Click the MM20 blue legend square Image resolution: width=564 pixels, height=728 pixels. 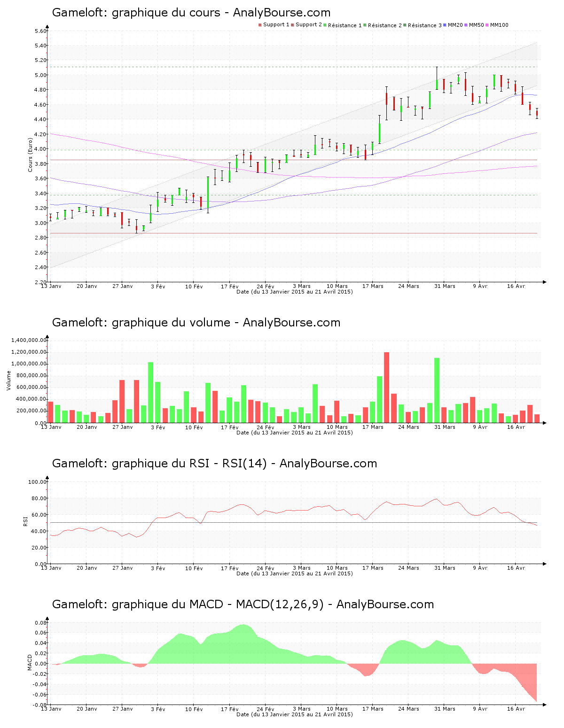445,25
